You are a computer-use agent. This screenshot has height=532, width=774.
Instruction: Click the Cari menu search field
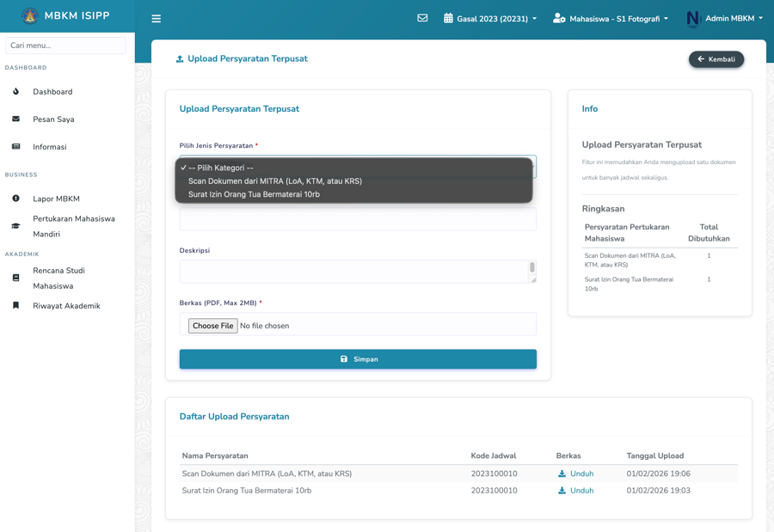65,46
